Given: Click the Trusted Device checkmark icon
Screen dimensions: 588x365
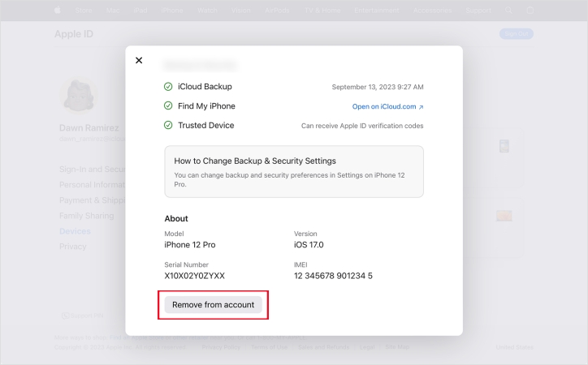Looking at the screenshot, I should point(168,125).
